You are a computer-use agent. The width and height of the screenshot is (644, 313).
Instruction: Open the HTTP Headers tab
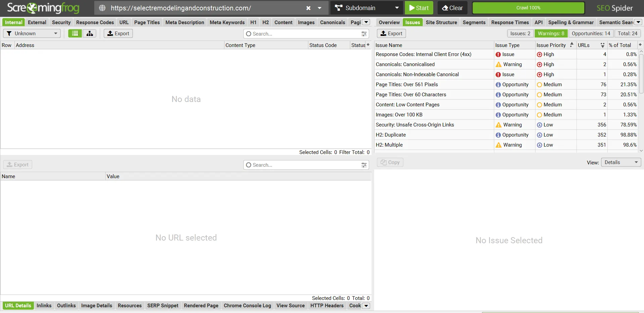327,306
